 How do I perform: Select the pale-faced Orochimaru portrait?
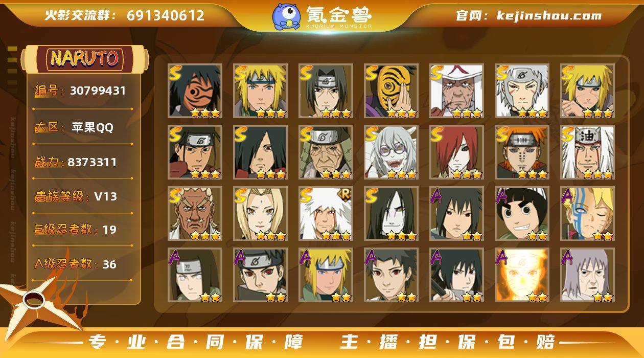[x=391, y=214]
